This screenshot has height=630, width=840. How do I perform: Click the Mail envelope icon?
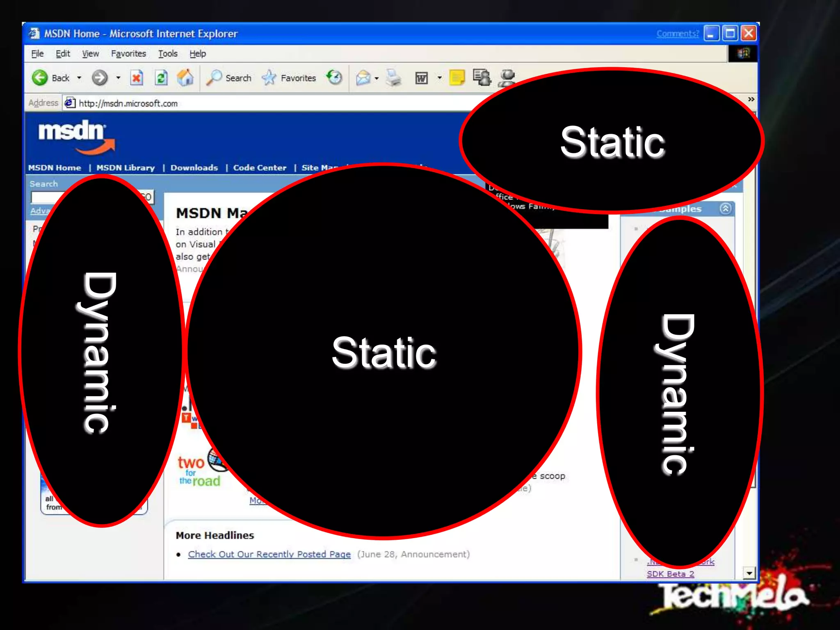click(x=363, y=78)
